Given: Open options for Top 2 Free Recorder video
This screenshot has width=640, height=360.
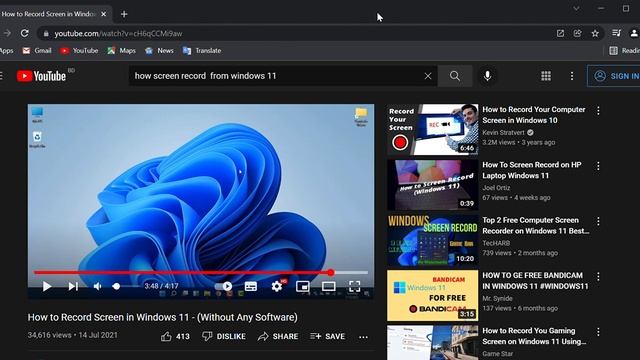Looking at the screenshot, I should coord(598,221).
